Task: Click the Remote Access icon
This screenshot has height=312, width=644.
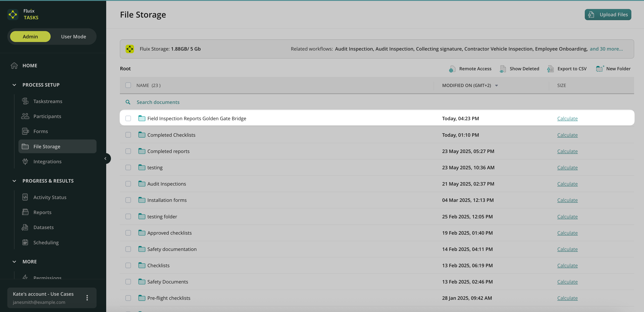Action: point(452,69)
